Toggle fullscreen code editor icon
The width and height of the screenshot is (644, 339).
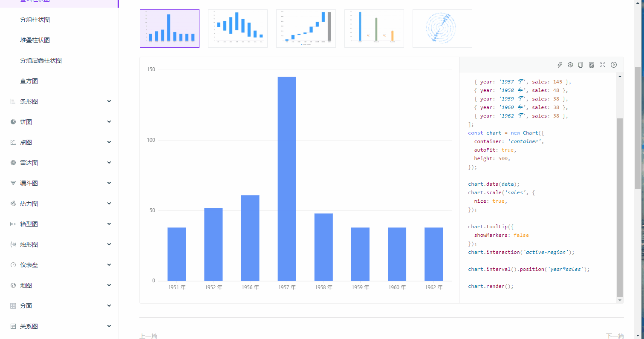coord(603,65)
